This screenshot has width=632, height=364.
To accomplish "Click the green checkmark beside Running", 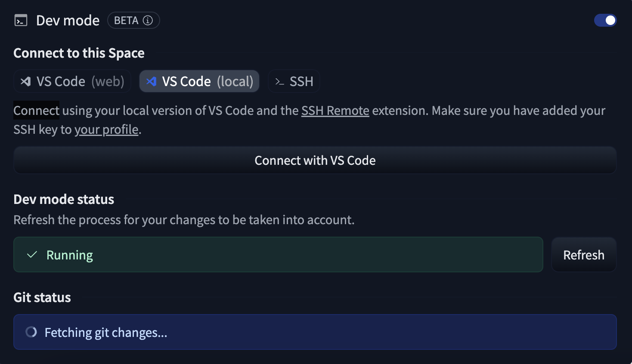I will tap(32, 255).
